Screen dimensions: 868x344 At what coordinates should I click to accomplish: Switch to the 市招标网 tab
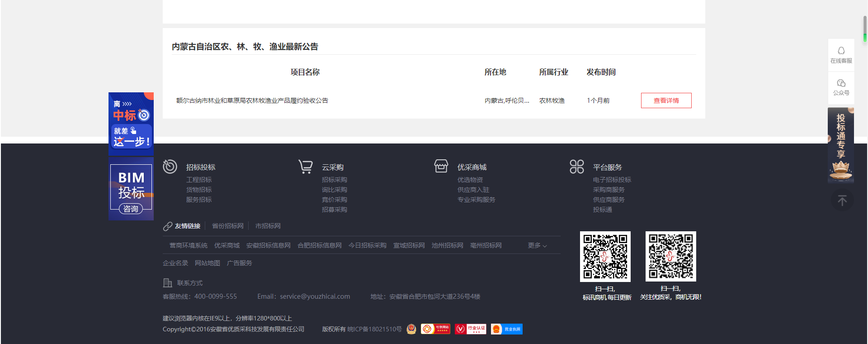(x=268, y=226)
